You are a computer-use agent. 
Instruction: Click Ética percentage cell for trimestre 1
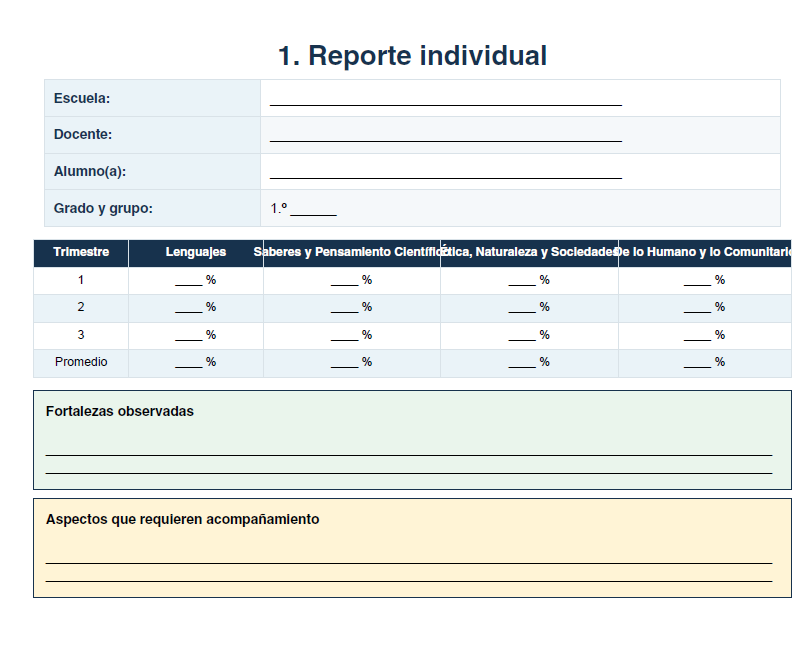529,280
